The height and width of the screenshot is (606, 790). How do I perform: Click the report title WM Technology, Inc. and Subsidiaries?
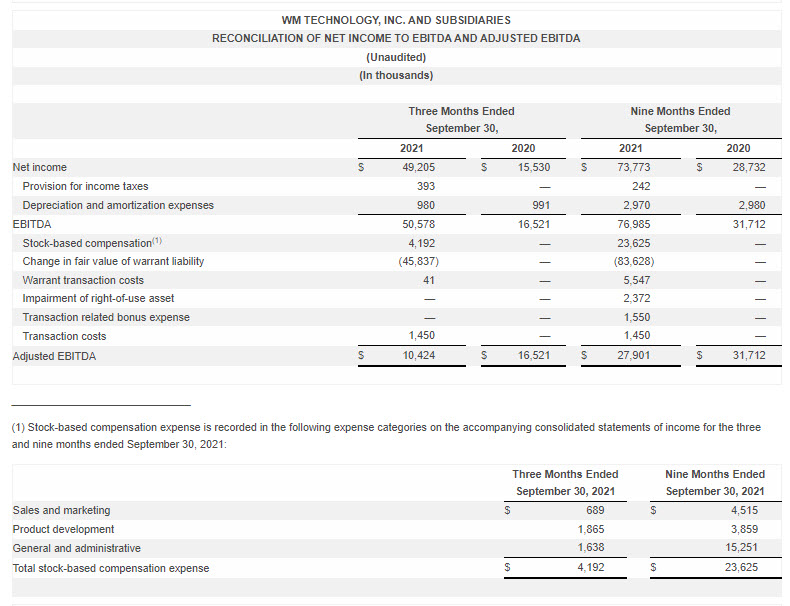(x=396, y=20)
